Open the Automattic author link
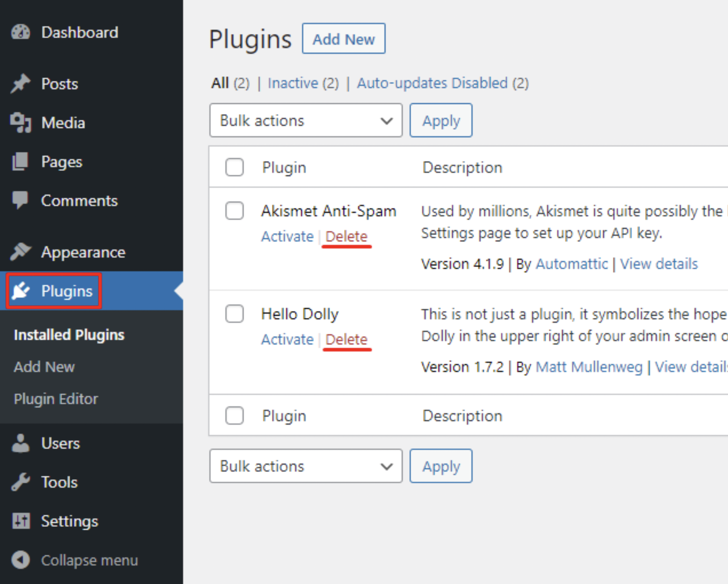This screenshot has width=728, height=584. click(x=572, y=263)
